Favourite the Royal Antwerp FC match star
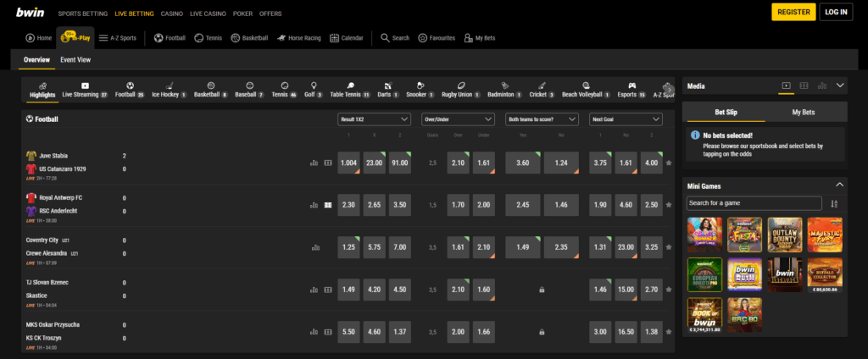Image resolution: width=868 pixels, height=359 pixels. pyautogui.click(x=669, y=205)
